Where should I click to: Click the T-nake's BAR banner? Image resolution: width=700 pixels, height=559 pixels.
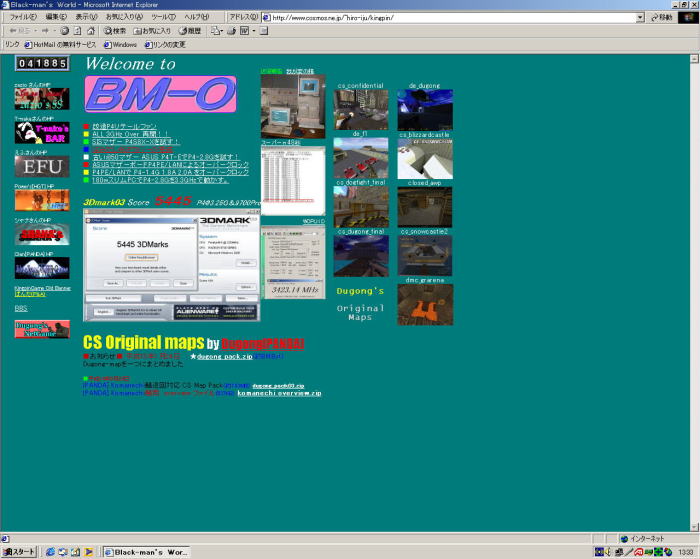42,133
